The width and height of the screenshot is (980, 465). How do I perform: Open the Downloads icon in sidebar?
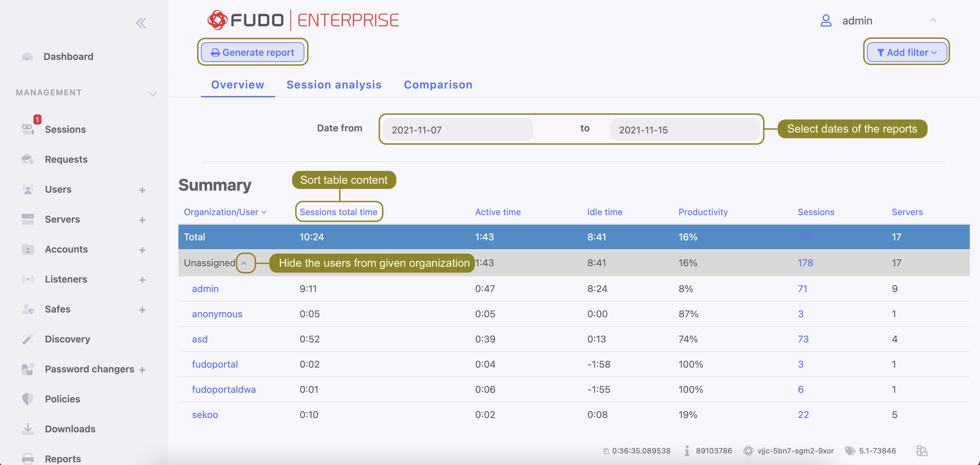click(x=28, y=429)
